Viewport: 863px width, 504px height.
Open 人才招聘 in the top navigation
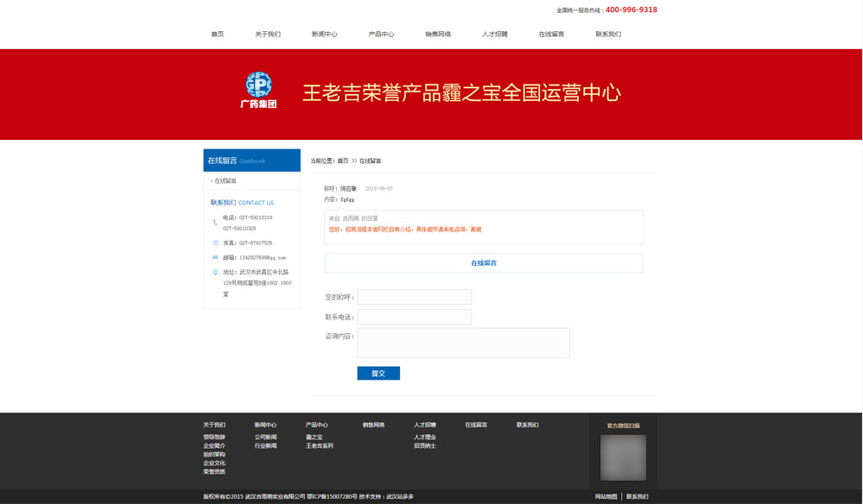[495, 34]
